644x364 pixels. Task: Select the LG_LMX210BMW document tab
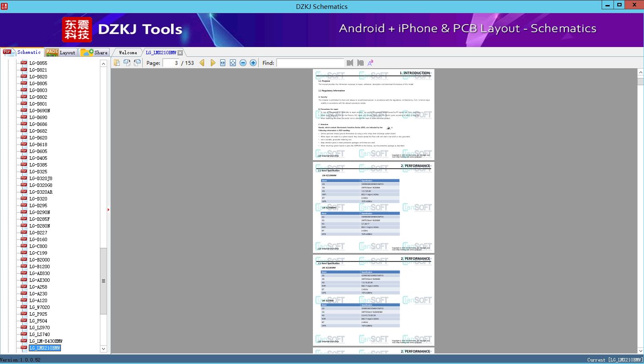[x=161, y=53]
